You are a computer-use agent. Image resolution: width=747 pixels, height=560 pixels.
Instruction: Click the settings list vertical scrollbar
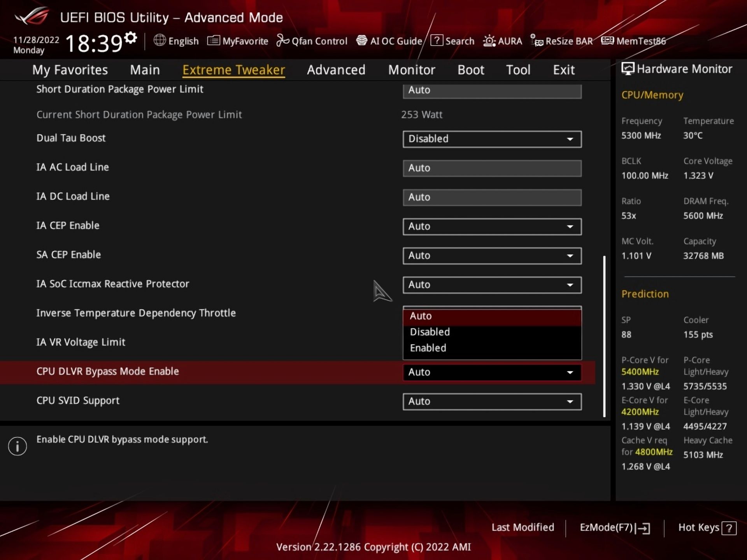604,336
